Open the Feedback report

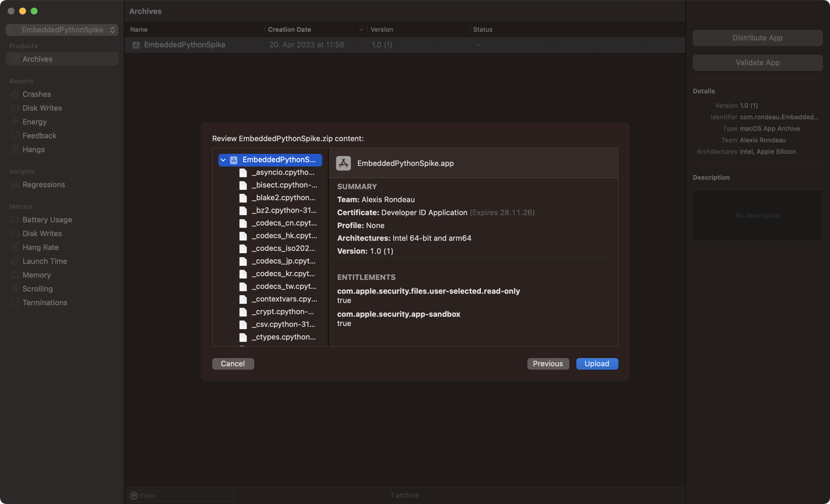62,136
